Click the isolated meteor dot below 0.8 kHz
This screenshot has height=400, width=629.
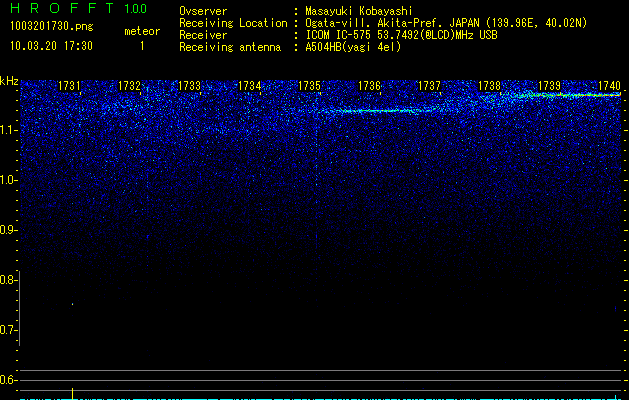[x=73, y=304]
